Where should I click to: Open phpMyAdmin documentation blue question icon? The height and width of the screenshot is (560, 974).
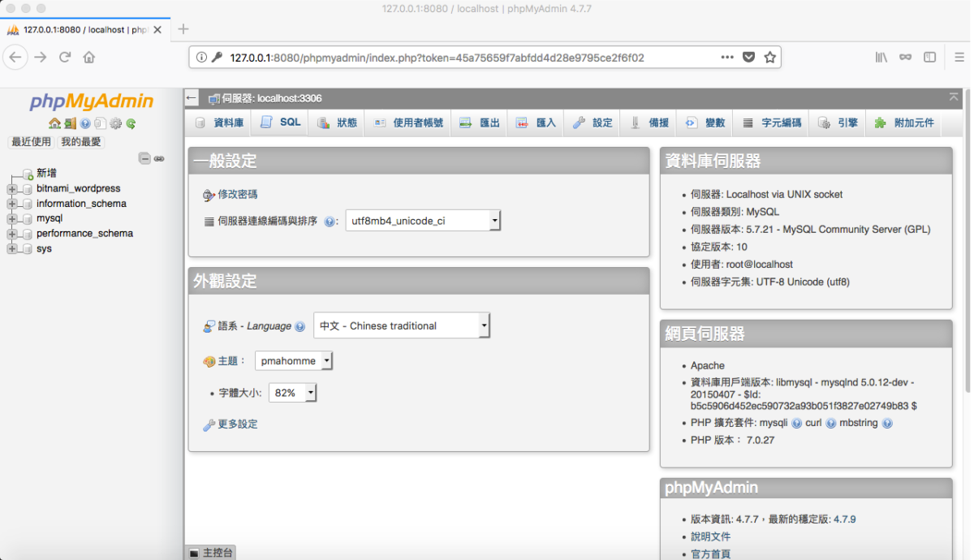point(85,123)
